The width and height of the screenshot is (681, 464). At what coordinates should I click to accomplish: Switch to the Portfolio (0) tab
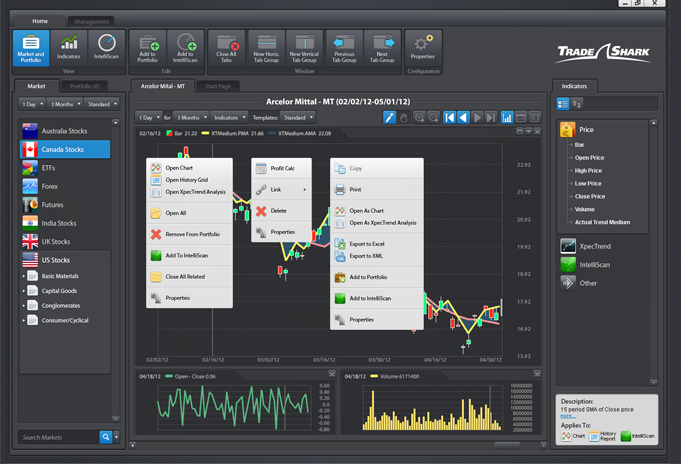(84, 86)
